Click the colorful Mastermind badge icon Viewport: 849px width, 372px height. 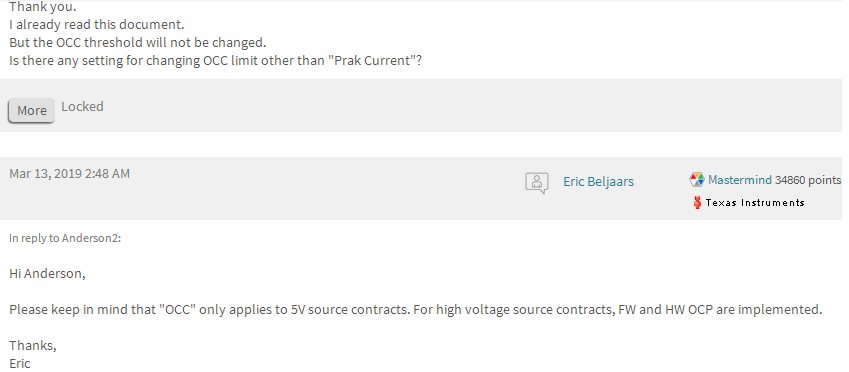point(697,180)
